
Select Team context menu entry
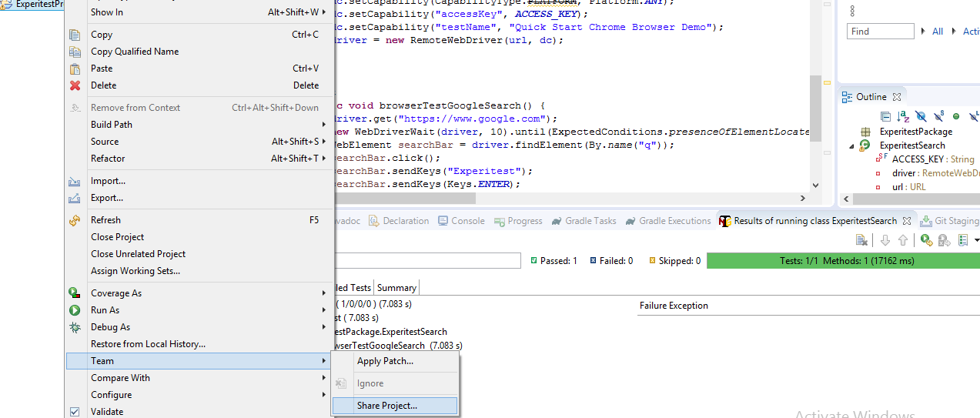pyautogui.click(x=199, y=361)
